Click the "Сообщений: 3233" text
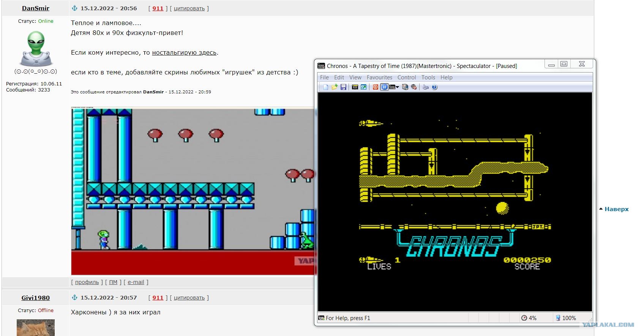 tap(28, 90)
